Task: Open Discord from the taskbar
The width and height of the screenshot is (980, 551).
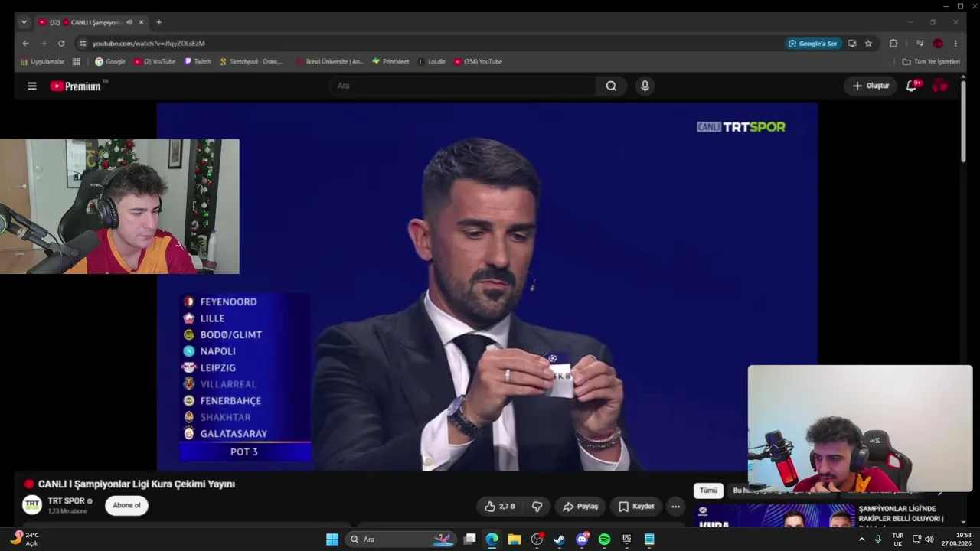Action: tap(582, 540)
